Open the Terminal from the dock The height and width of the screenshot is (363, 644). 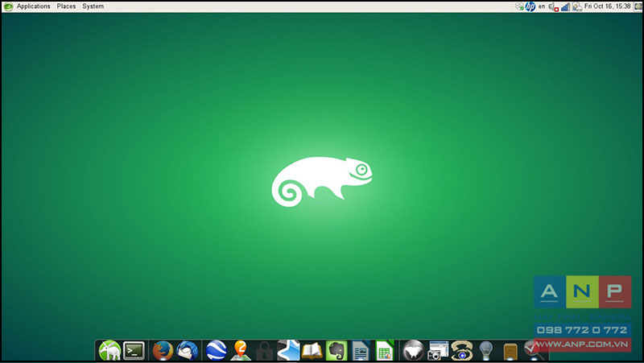pyautogui.click(x=134, y=350)
